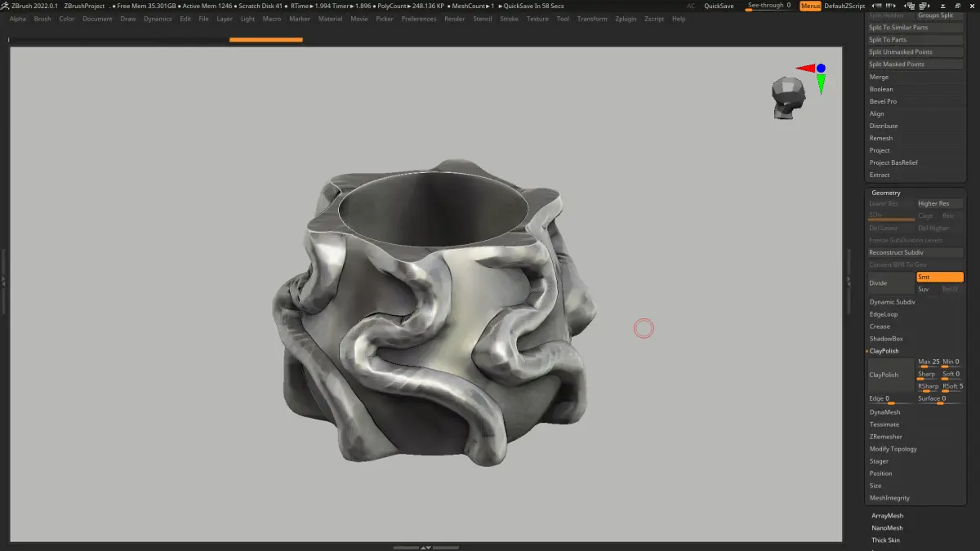980x551 pixels.
Task: Click the Groups Split button
Action: pos(940,15)
